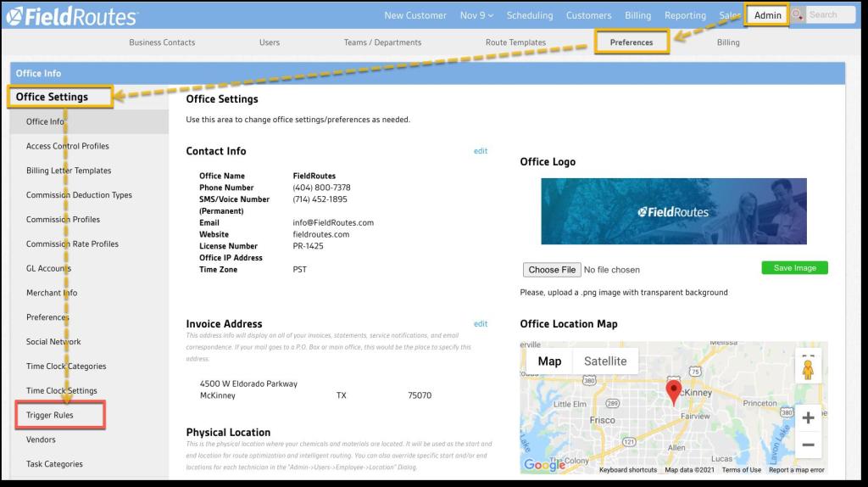Zoom in the map with plus button
868x487 pixels.
click(808, 417)
